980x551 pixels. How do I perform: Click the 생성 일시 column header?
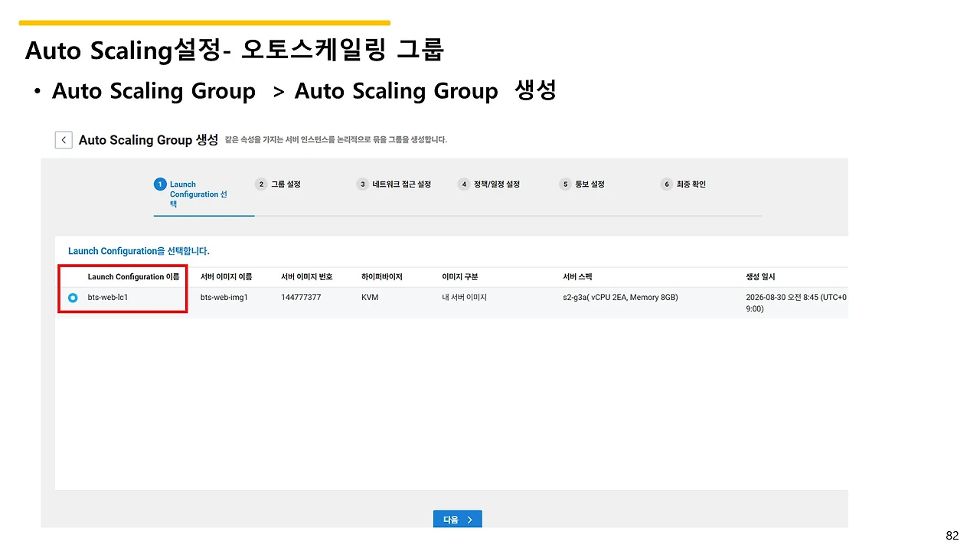(761, 277)
